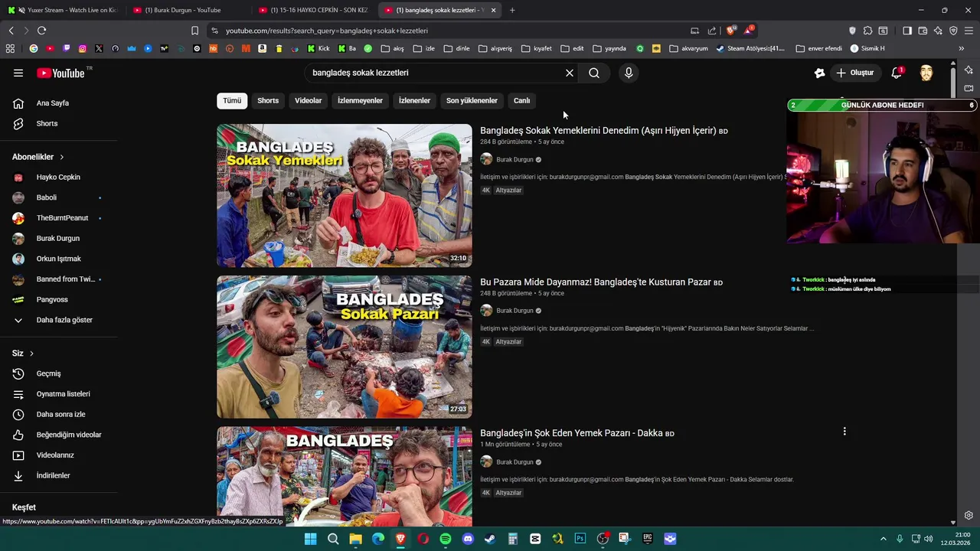Open Brave Rewards triangle icon

(x=749, y=31)
